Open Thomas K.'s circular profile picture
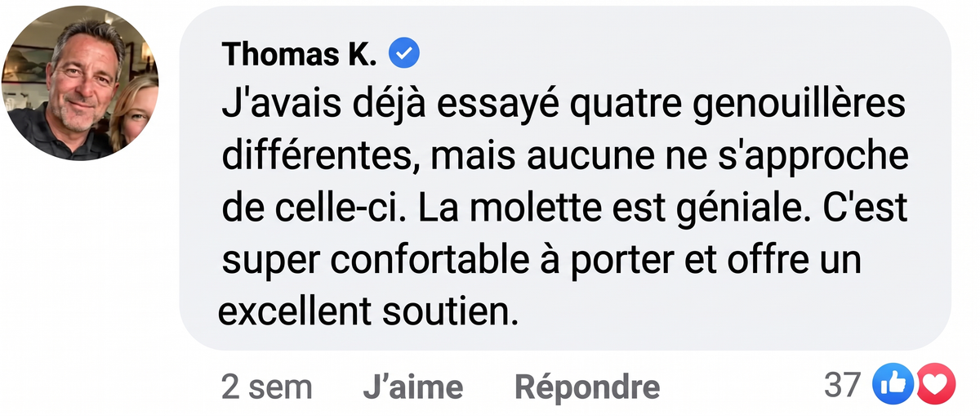Viewport: 980px width, 416px height. coord(81,83)
